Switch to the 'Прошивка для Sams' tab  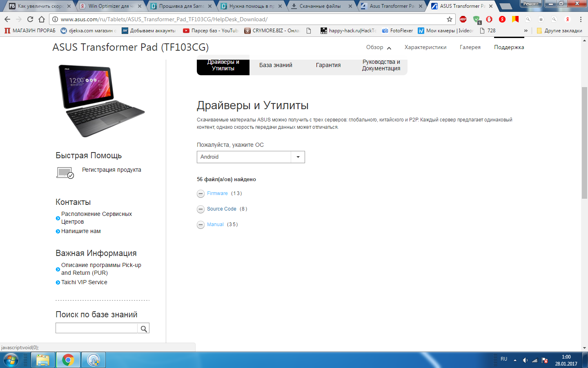181,6
